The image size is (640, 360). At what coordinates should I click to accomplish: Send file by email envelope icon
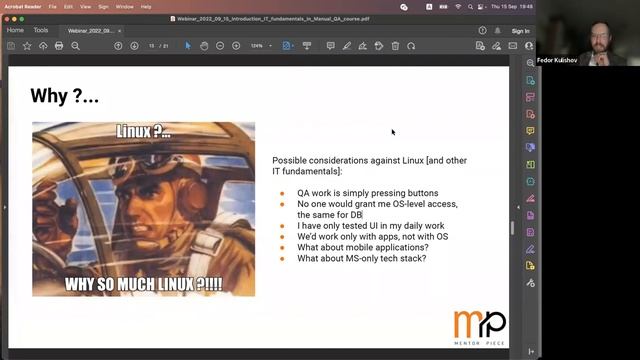513,46
